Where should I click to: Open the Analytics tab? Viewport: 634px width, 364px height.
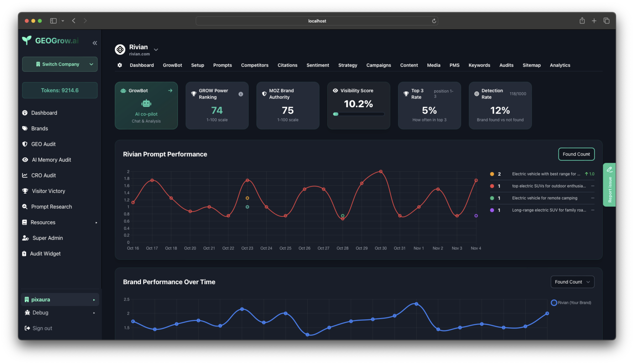click(x=560, y=65)
